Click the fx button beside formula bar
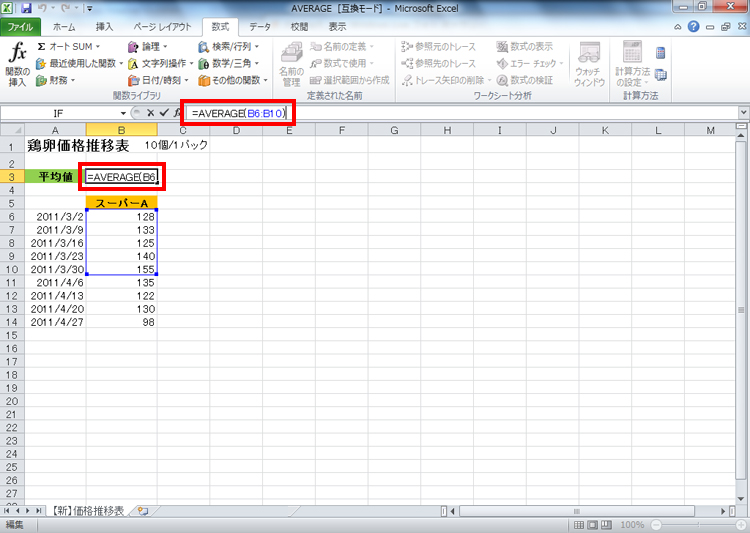750x533 pixels. tap(177, 113)
